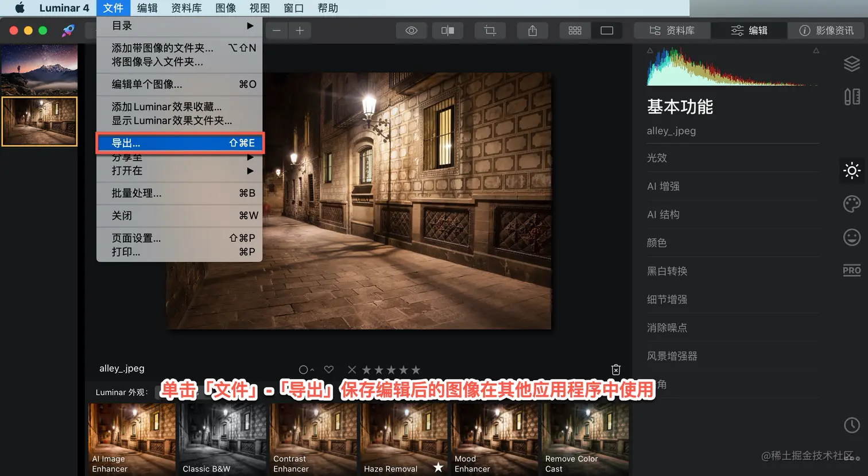Zoom in with the plus button

click(x=300, y=30)
